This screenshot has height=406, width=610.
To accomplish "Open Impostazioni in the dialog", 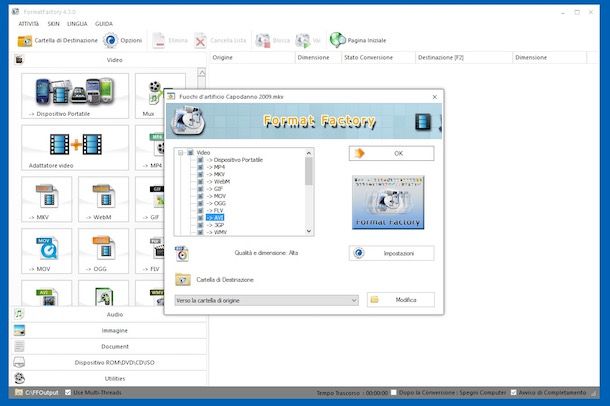I will click(391, 253).
